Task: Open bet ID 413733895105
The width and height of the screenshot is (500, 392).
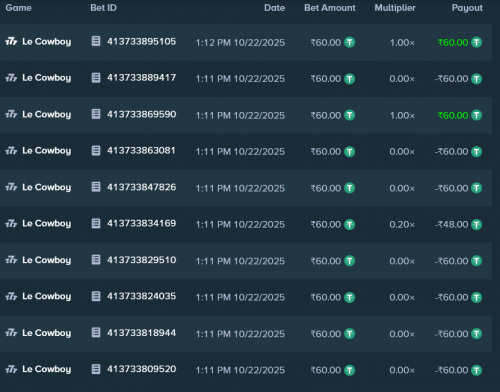Action: coord(141,41)
